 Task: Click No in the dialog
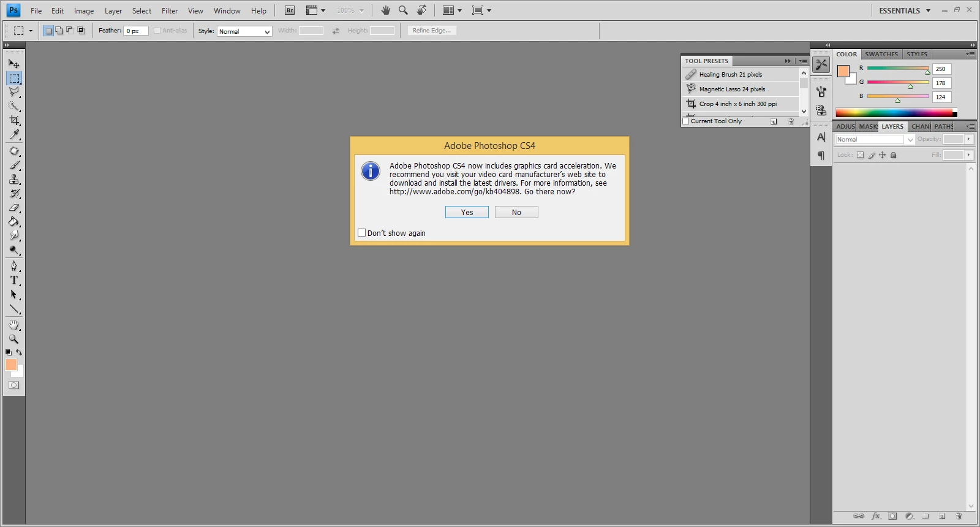point(516,212)
